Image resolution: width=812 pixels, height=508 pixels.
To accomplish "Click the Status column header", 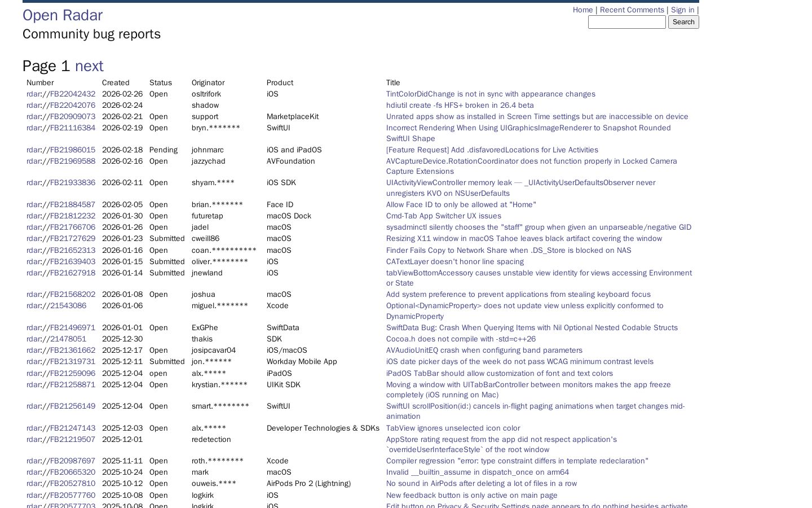I will point(161,83).
